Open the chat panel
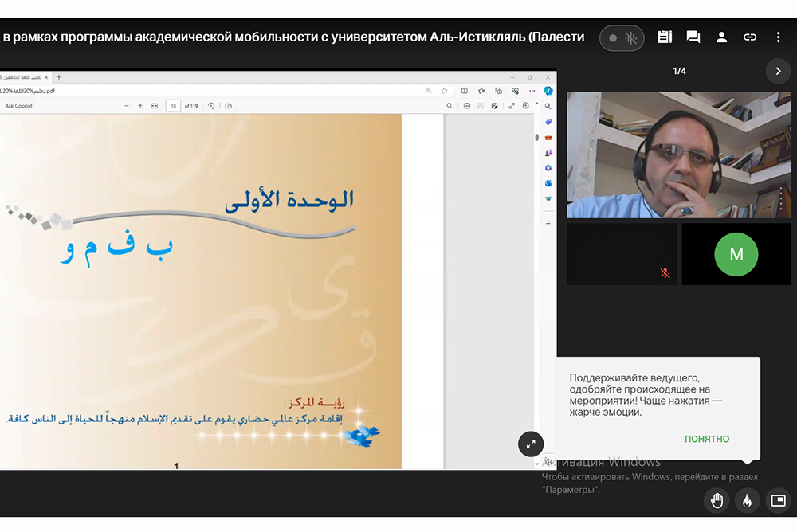This screenshot has width=797, height=532. (x=693, y=37)
